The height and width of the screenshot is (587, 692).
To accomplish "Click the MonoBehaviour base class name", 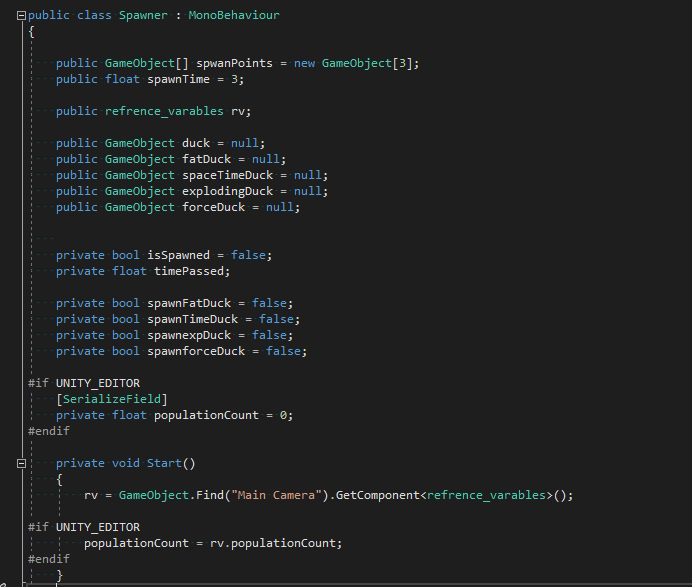I will pos(234,16).
